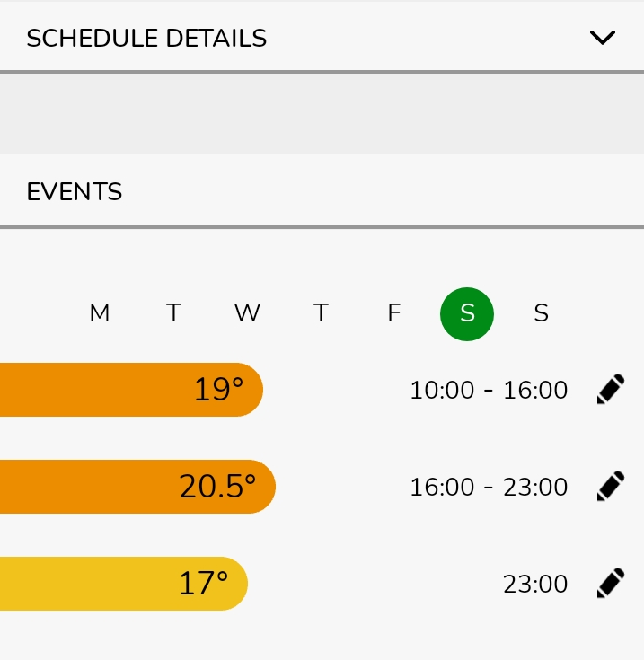This screenshot has height=660, width=644.
Task: Click the 19° temperature value text
Action: tap(218, 390)
